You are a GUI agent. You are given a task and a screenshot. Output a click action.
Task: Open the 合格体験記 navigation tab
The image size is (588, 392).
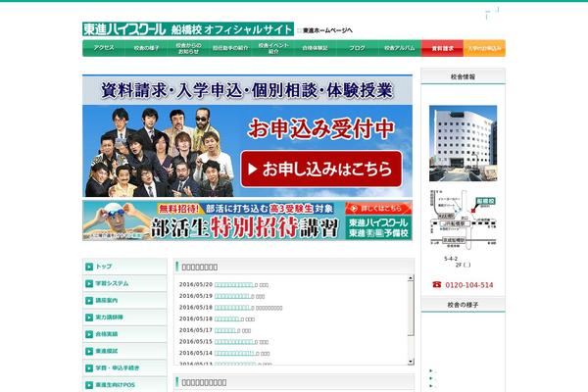[315, 48]
